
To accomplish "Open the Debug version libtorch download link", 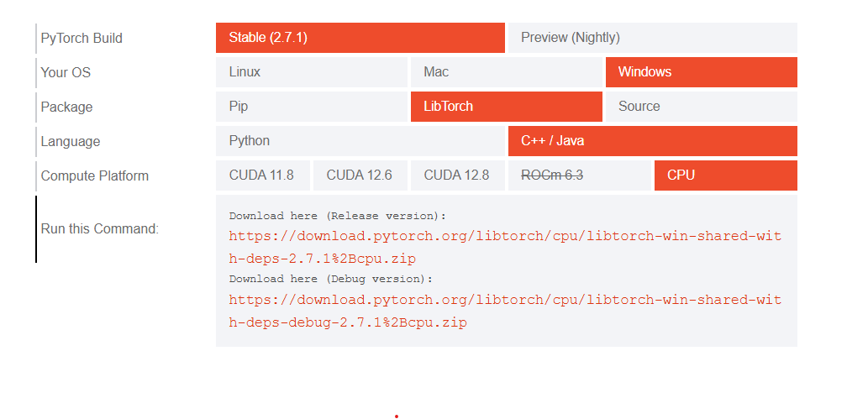I will click(x=505, y=311).
